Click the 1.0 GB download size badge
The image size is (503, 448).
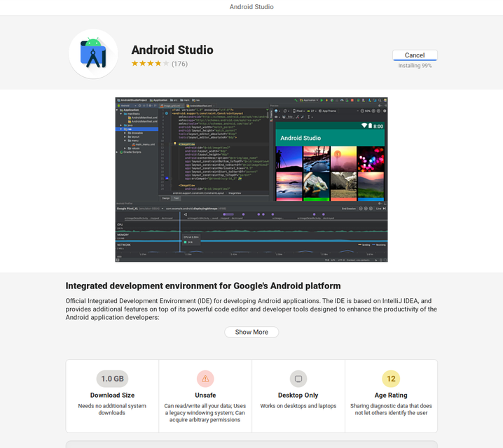112,379
